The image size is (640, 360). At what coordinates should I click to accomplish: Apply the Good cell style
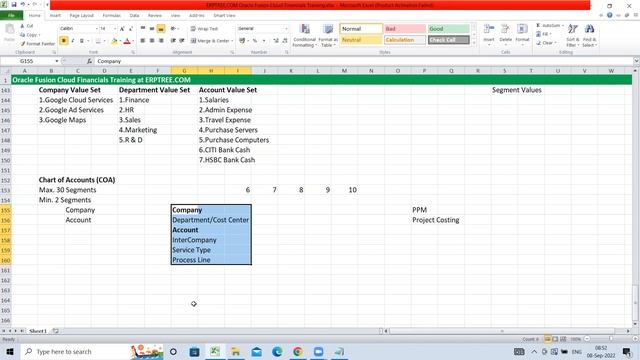(448, 29)
